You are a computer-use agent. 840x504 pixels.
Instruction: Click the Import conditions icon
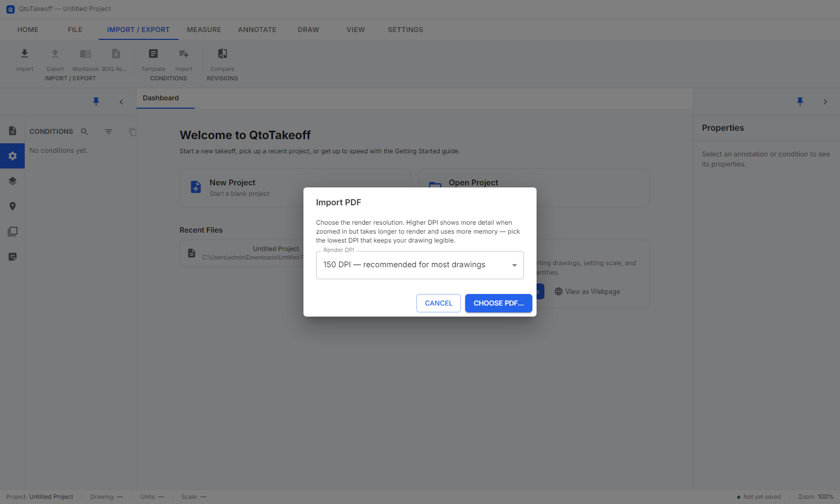(184, 54)
